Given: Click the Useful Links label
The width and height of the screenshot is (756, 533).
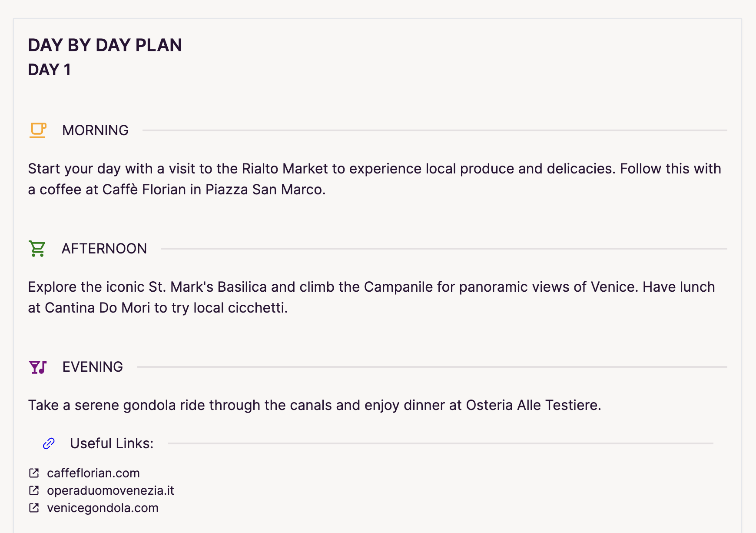Looking at the screenshot, I should [112, 443].
